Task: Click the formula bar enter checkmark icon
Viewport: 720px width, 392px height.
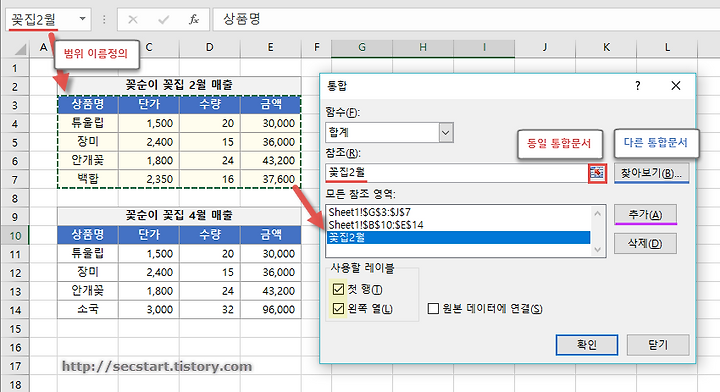Action: (x=163, y=19)
